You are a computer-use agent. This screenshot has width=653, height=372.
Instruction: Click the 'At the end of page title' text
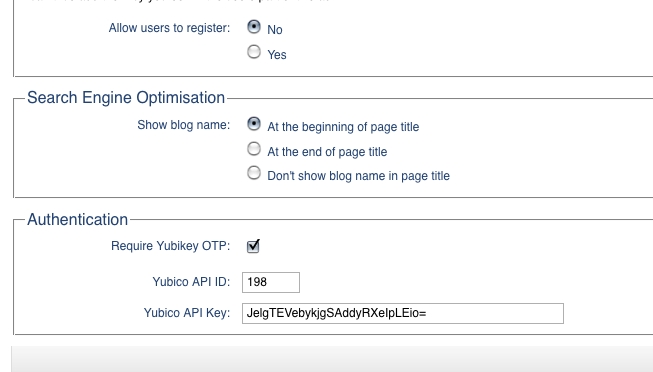pos(327,152)
